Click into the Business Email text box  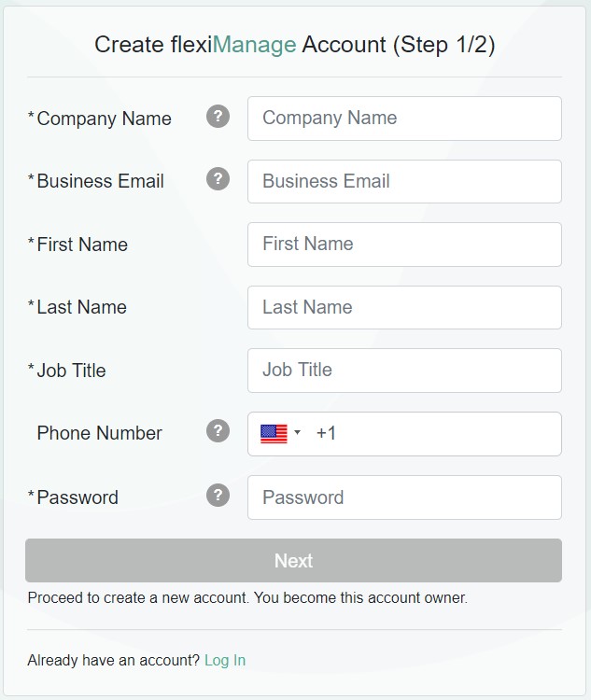[404, 181]
